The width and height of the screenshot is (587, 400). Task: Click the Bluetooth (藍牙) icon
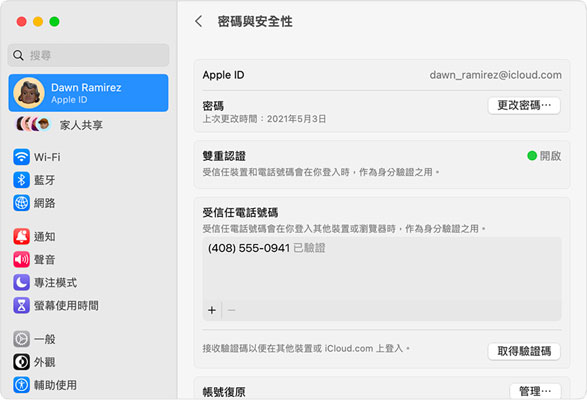click(x=21, y=180)
